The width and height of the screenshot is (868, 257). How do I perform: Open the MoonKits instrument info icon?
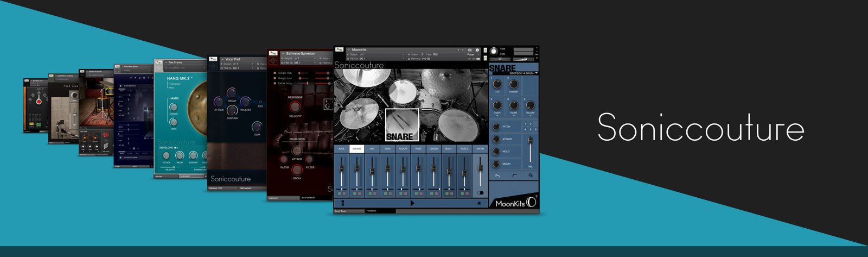477,50
